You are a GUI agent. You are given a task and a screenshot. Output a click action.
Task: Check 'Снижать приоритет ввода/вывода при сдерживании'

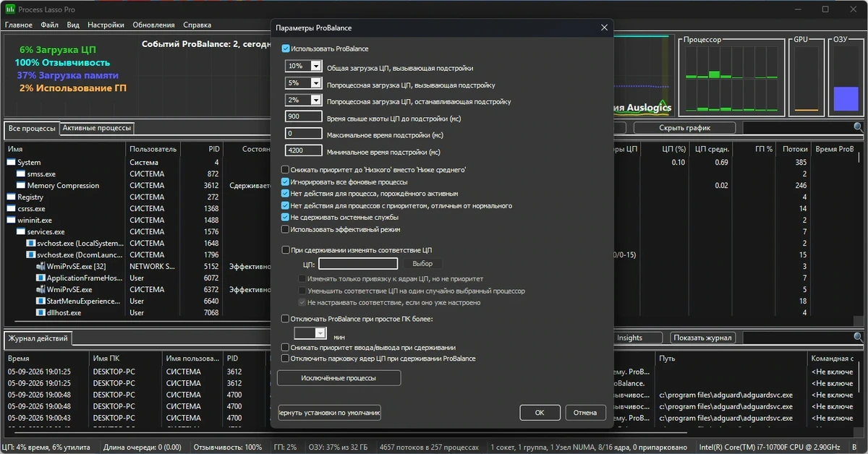(x=285, y=347)
